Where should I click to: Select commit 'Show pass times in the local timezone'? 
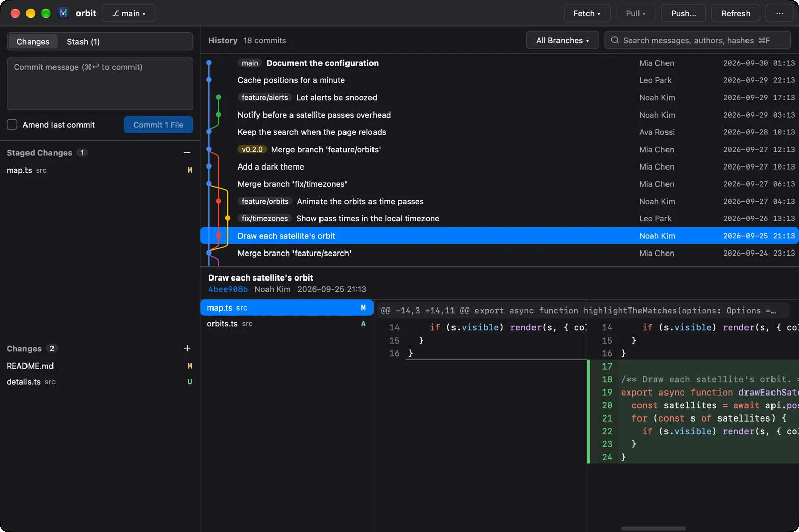499,218
